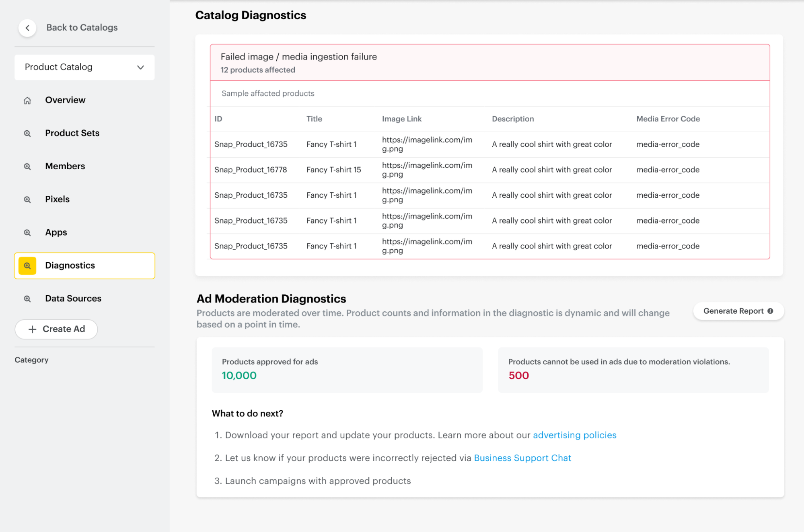Open the Business Support Chat link
This screenshot has width=804, height=532.
click(x=522, y=458)
